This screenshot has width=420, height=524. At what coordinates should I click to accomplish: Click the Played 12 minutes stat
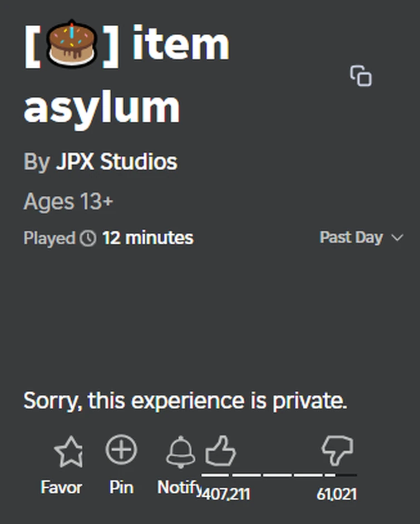[108, 238]
